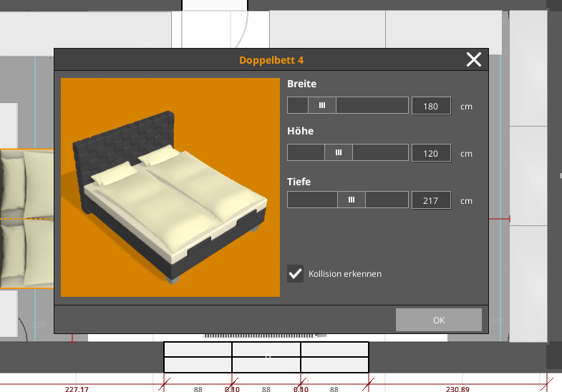Image resolution: width=562 pixels, height=392 pixels.
Task: Click the Breite slider track right of handle
Action: pos(372,105)
